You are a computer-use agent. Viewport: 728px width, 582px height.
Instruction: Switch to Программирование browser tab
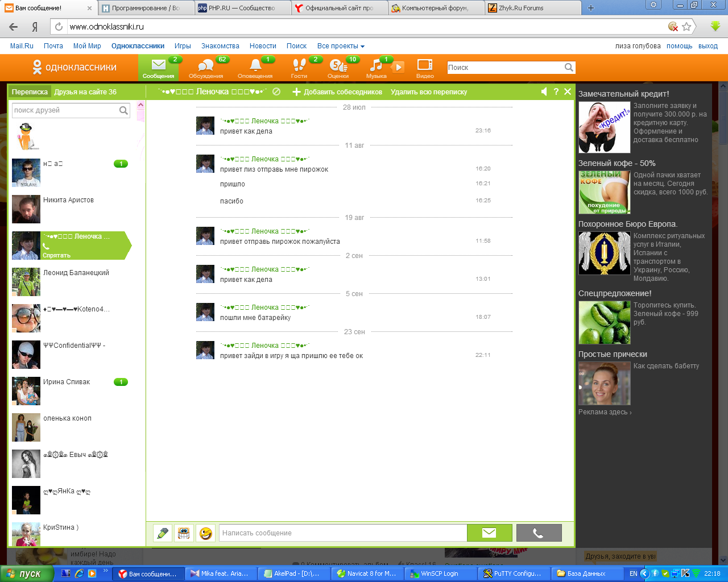[145, 8]
